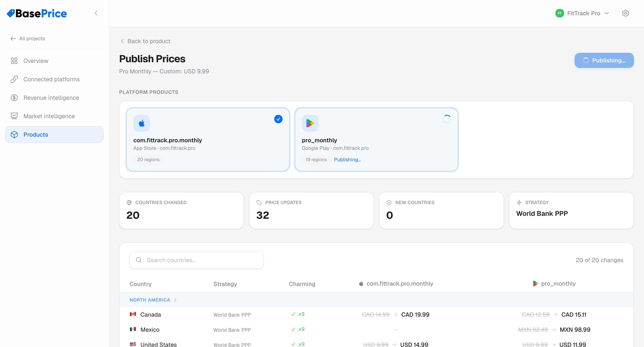Image resolution: width=644 pixels, height=347 pixels.
Task: Click the Mexico flag icon
Action: (x=133, y=329)
